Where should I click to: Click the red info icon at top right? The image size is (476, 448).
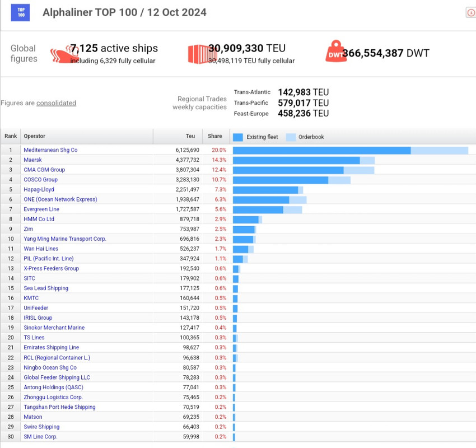[x=471, y=13]
